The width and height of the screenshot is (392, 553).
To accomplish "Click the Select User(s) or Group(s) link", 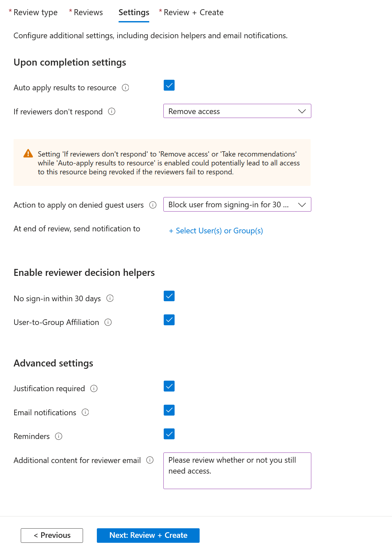I will 216,231.
